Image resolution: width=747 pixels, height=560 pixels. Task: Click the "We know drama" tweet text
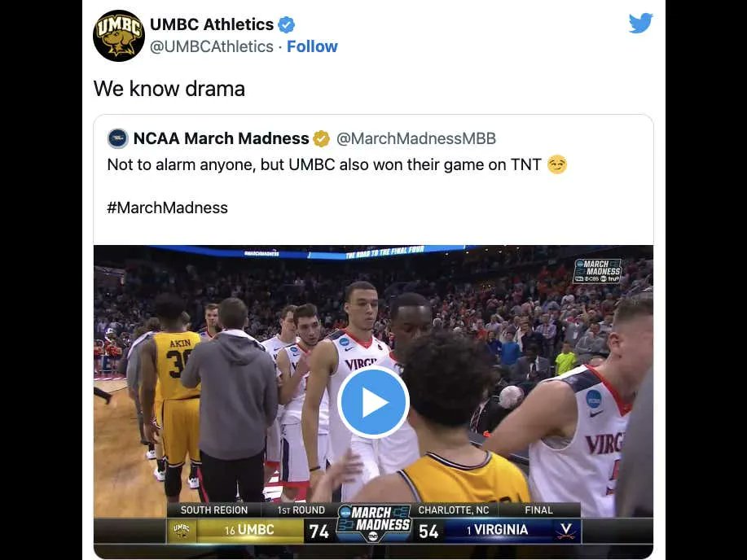[169, 89]
